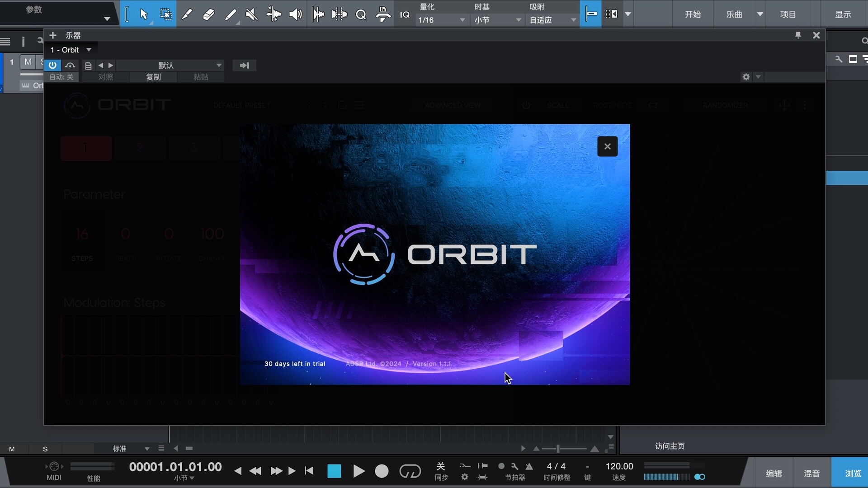Switch to 编辑 view tab
868x488 pixels.
click(774, 473)
